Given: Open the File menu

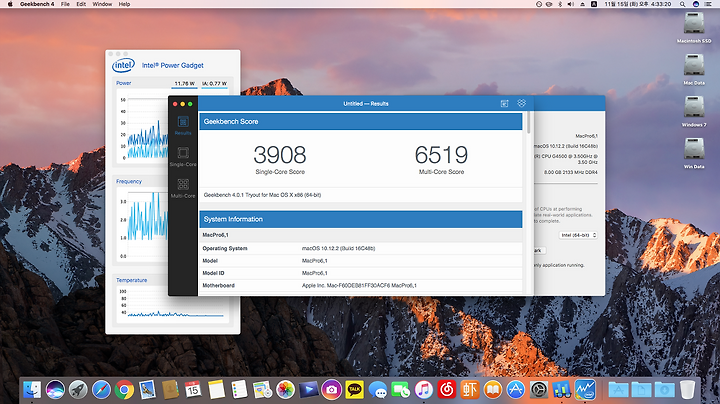Looking at the screenshot, I should tap(65, 4).
